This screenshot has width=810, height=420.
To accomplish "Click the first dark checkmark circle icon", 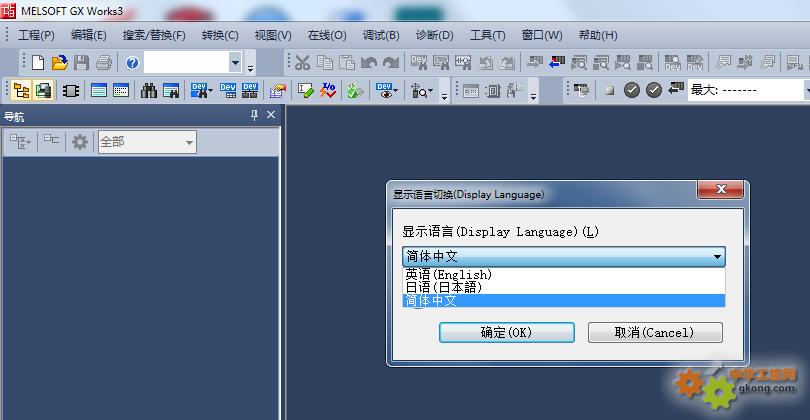I will (x=631, y=90).
